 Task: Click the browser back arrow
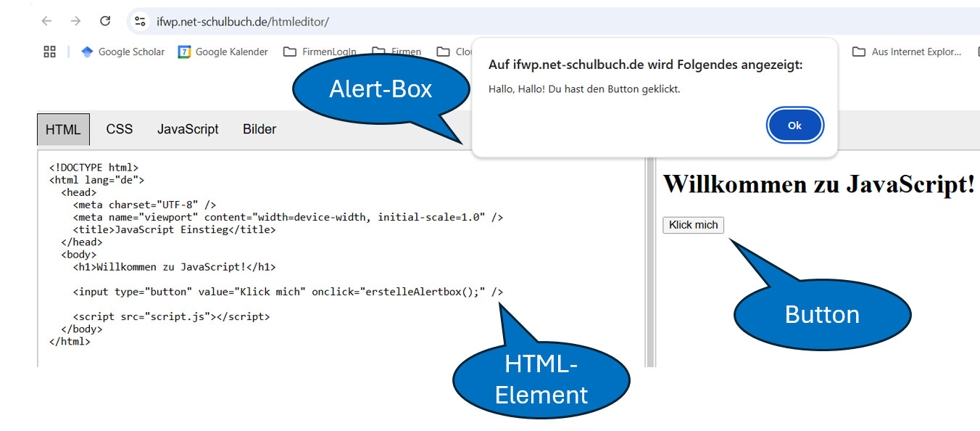click(x=47, y=21)
